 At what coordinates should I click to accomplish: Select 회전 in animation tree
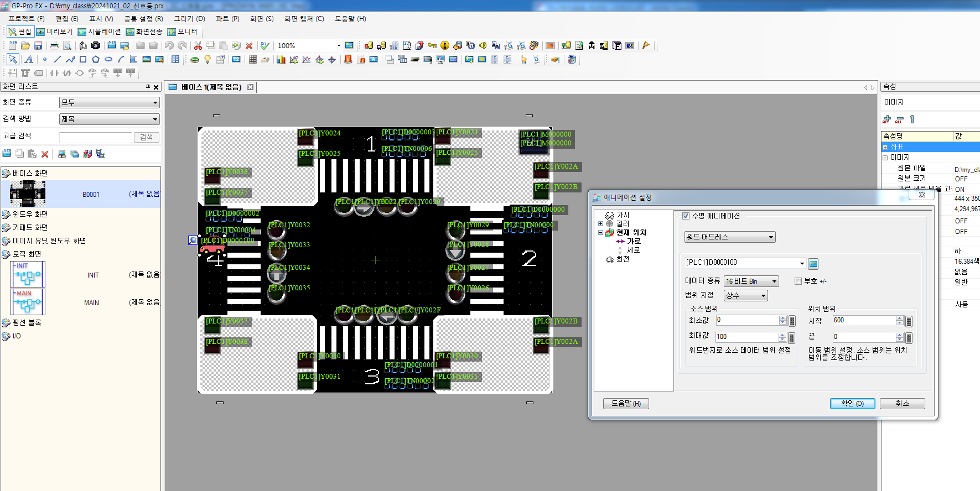(x=623, y=259)
